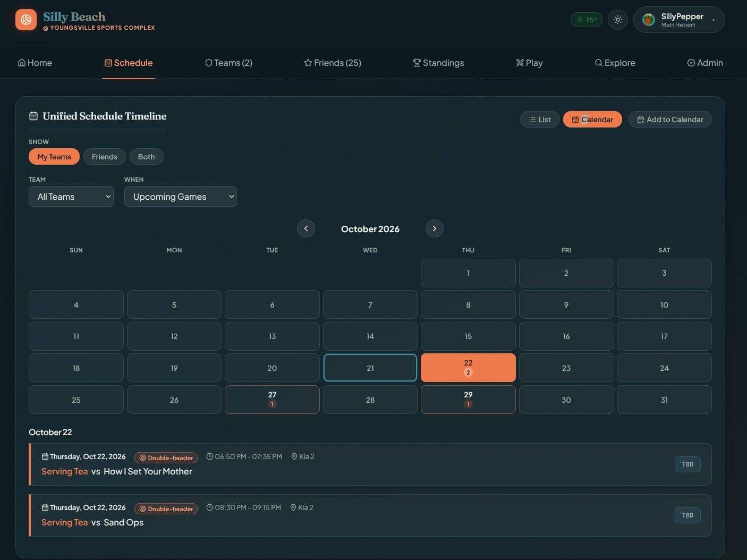Image resolution: width=747 pixels, height=560 pixels.
Task: Select October 10 on the calendar
Action: pos(664,305)
